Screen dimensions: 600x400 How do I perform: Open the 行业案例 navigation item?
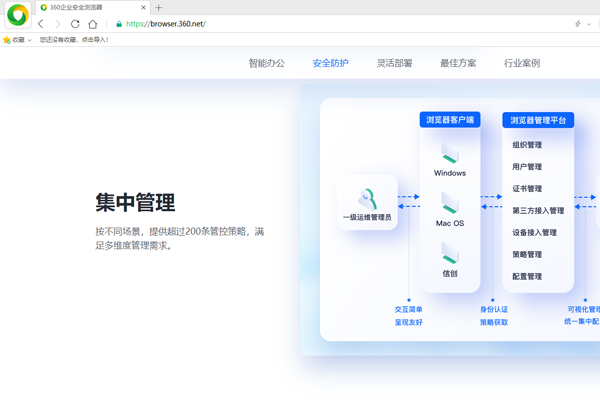(522, 63)
